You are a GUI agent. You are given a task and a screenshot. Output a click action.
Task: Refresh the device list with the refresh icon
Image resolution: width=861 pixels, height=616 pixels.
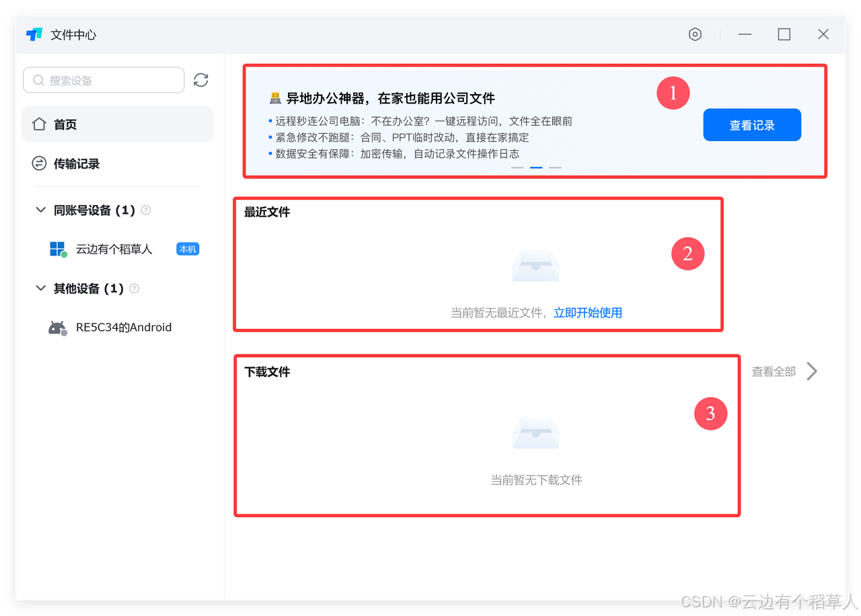point(200,80)
